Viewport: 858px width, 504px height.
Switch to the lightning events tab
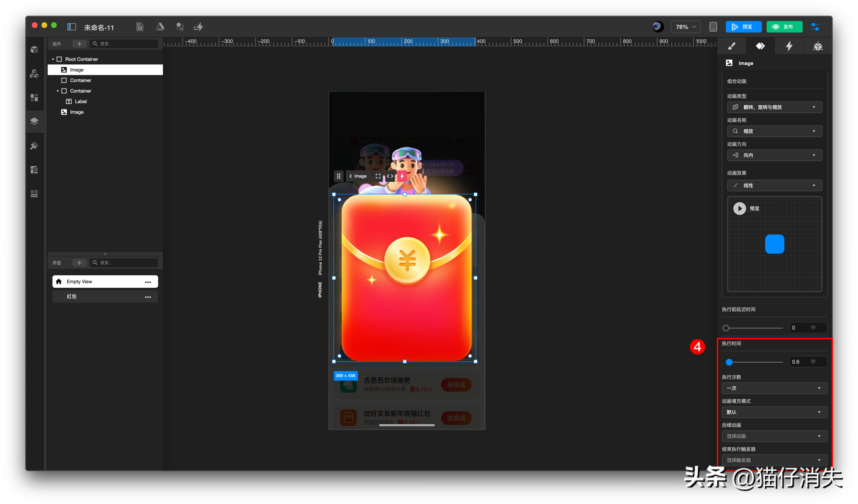pyautogui.click(x=789, y=46)
